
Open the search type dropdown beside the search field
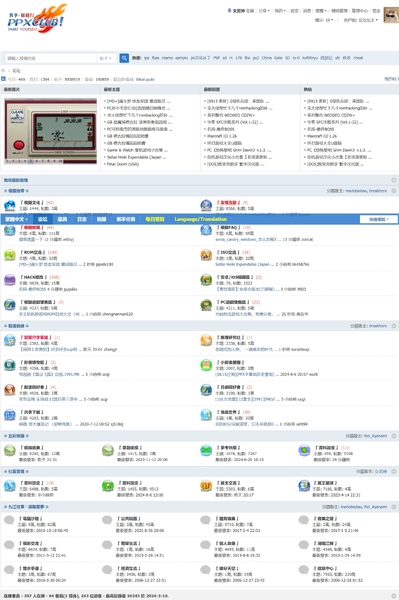point(106,58)
